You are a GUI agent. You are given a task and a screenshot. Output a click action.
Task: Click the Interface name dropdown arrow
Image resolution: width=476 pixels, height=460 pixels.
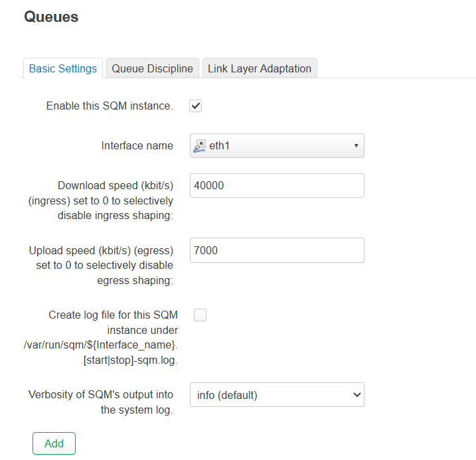click(x=356, y=145)
